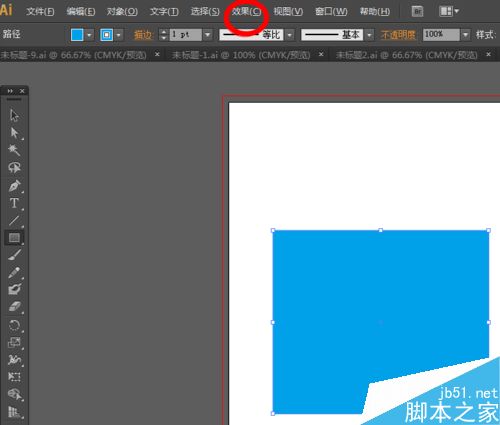Select the Free Transform tool

tap(14, 377)
